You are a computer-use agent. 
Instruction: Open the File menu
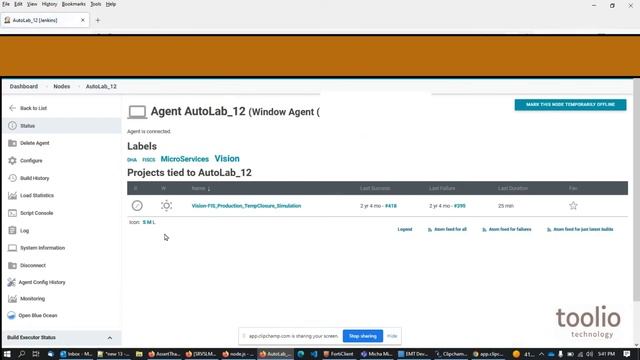click(x=6, y=4)
